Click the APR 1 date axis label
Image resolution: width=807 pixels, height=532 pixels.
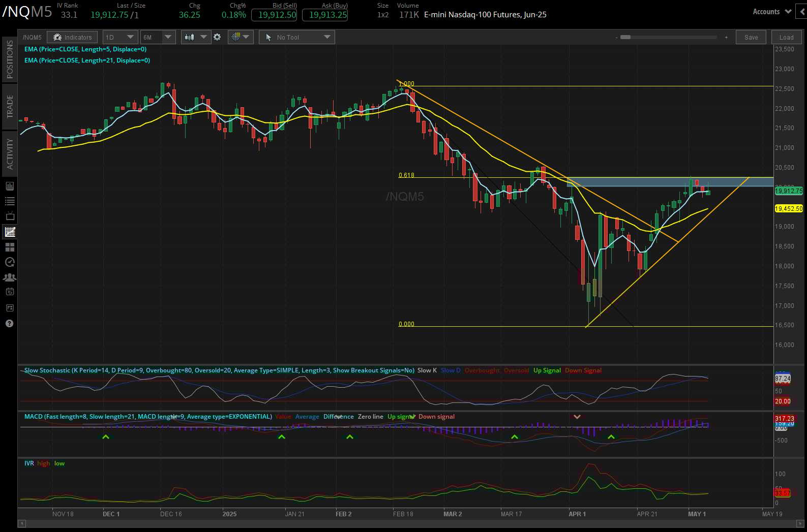coord(577,514)
